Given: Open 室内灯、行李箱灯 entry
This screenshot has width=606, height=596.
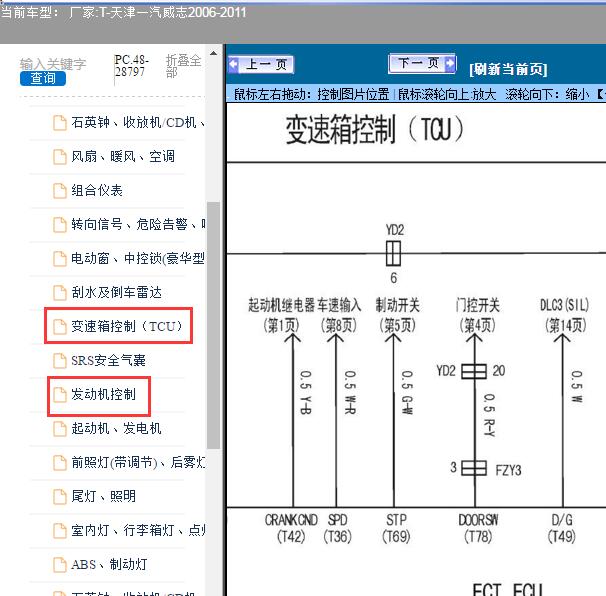Looking at the screenshot, I should coord(138,531).
